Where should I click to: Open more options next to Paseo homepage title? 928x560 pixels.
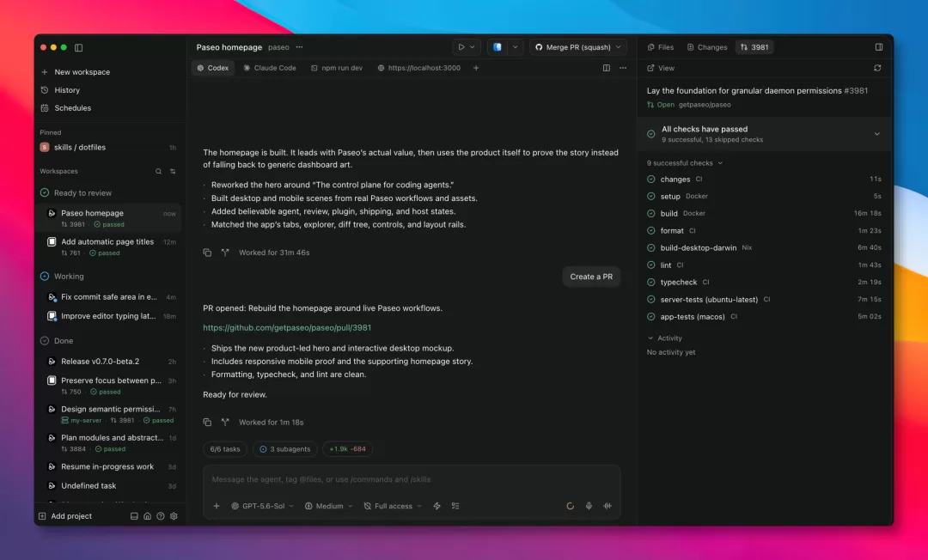click(x=300, y=47)
